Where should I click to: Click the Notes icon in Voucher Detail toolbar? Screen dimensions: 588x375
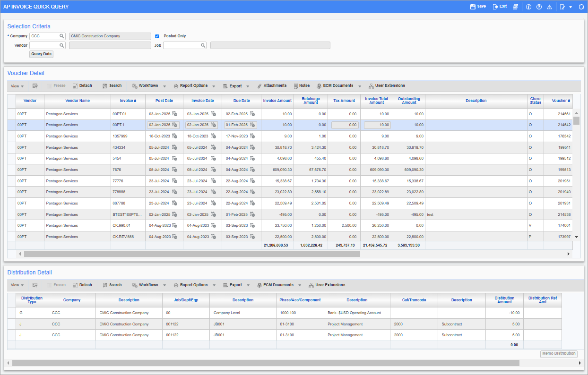pyautogui.click(x=302, y=85)
